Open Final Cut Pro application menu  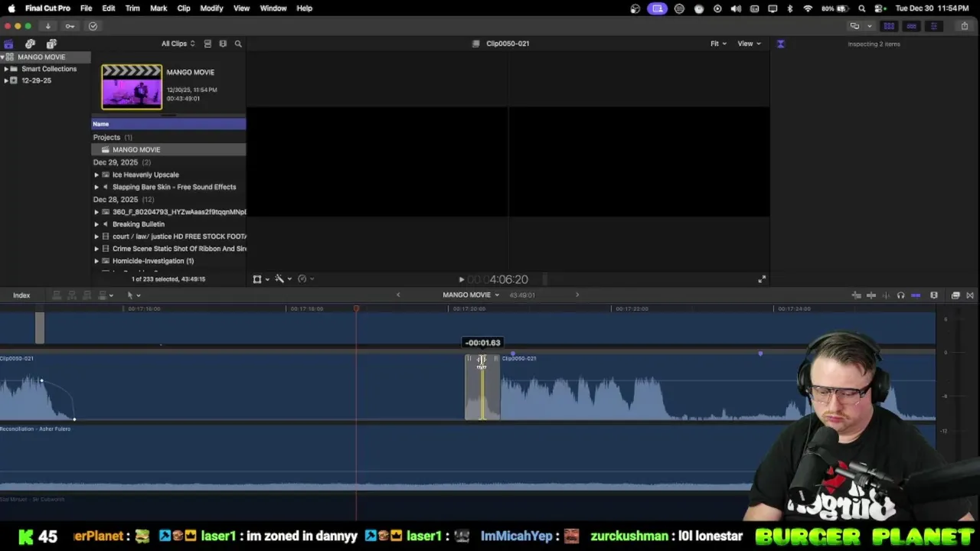[x=47, y=8]
